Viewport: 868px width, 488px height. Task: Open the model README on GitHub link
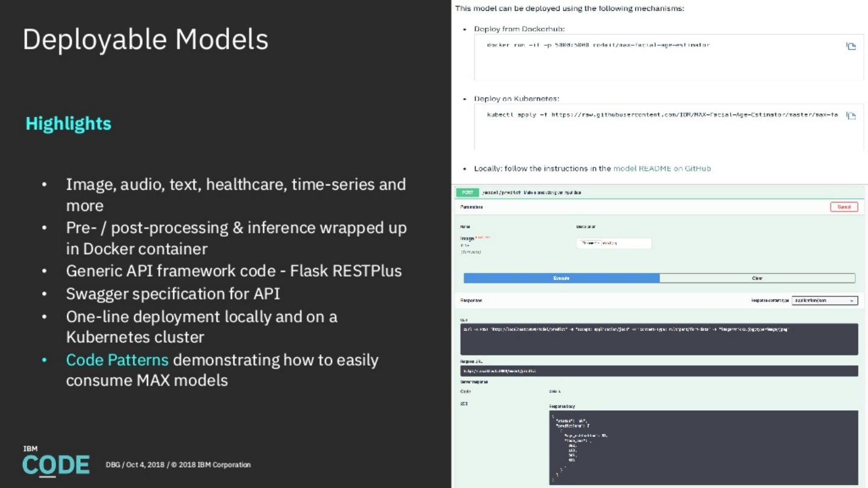tap(662, 169)
